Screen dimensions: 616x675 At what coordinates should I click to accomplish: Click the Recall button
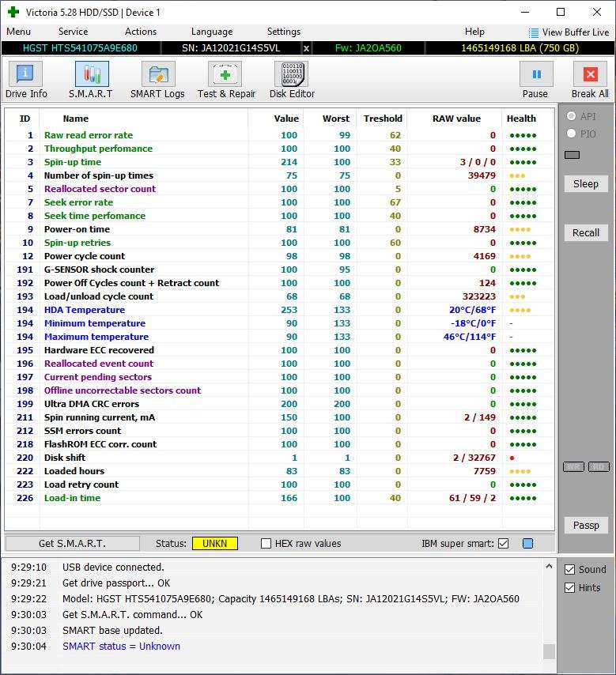pos(586,233)
